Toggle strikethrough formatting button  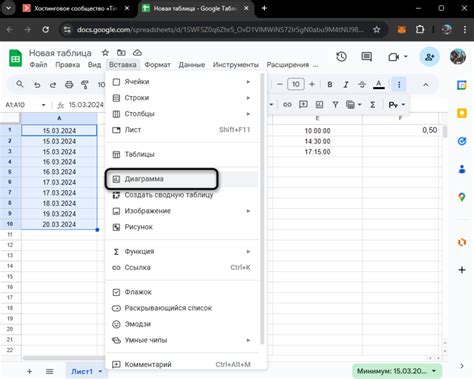click(x=362, y=85)
